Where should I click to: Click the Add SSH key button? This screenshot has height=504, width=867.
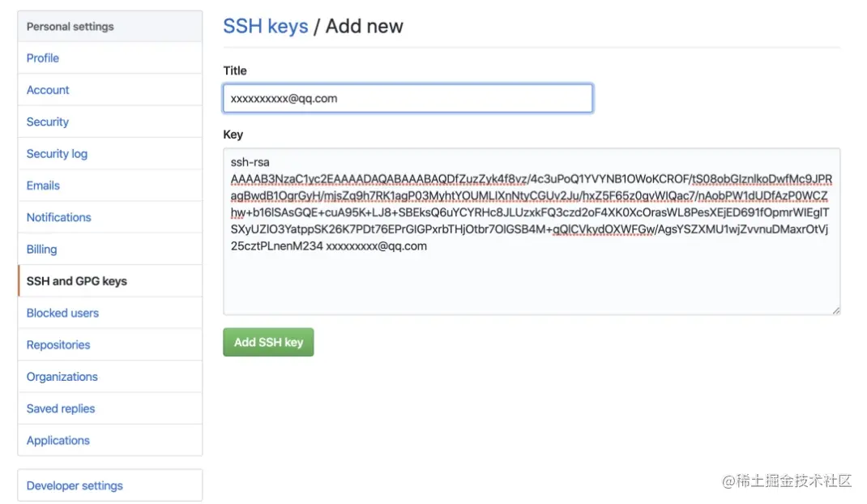pyautogui.click(x=268, y=342)
